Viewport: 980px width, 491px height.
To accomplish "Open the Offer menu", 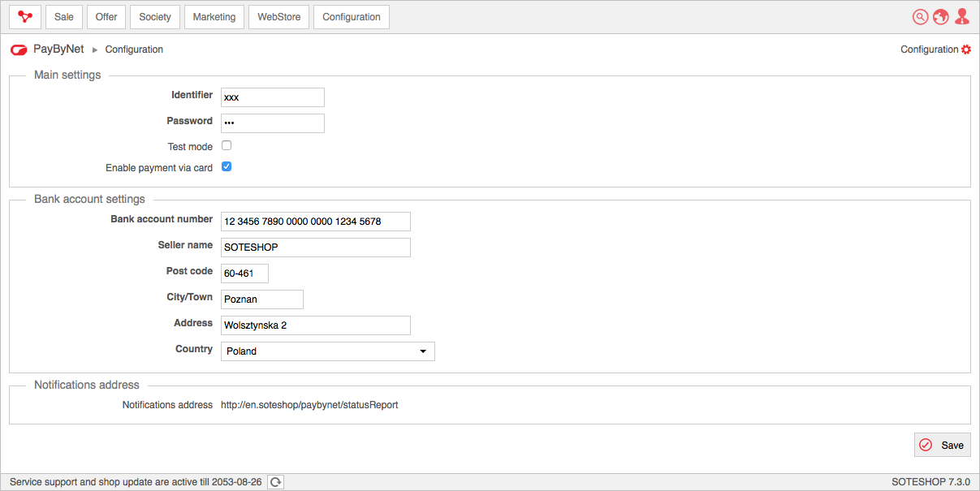I will pyautogui.click(x=106, y=17).
